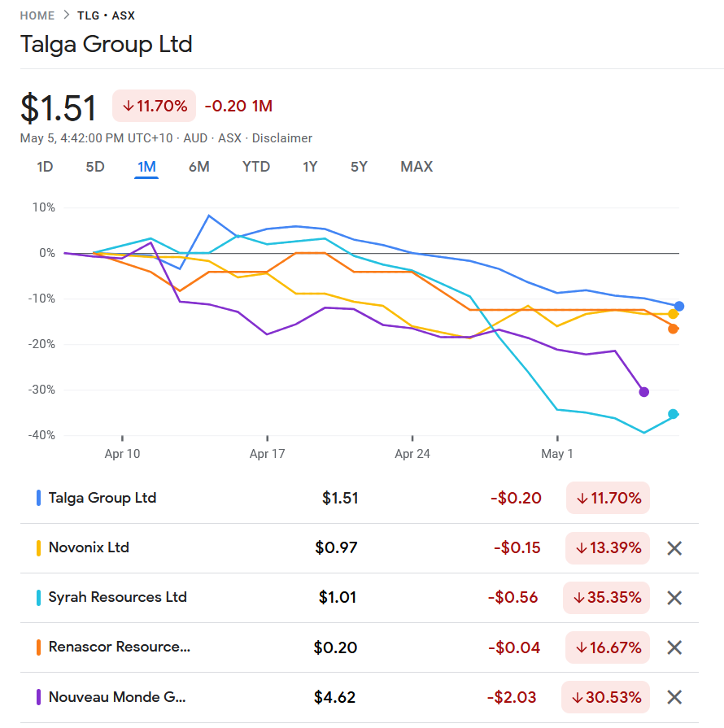Click the Novonix 13.39% change badge
This screenshot has height=728, width=724.
(608, 548)
